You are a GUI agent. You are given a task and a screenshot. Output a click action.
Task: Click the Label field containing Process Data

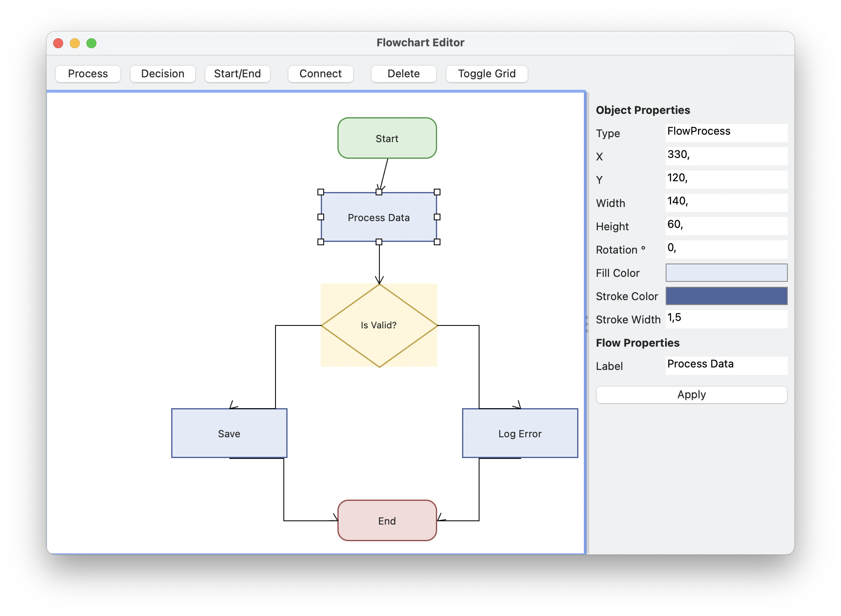coord(726,365)
